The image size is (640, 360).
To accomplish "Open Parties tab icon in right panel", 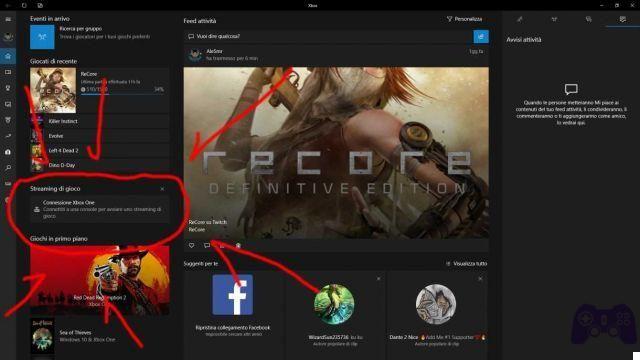I will click(554, 19).
